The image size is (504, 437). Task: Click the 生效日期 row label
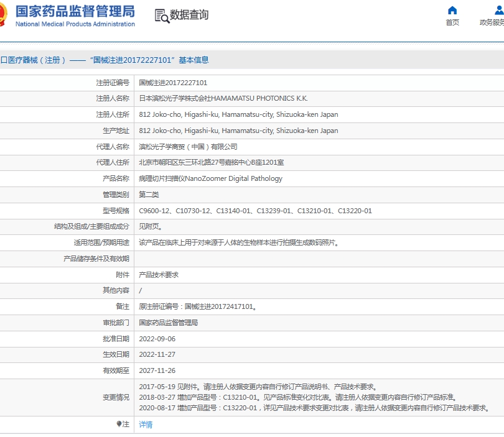(116, 354)
